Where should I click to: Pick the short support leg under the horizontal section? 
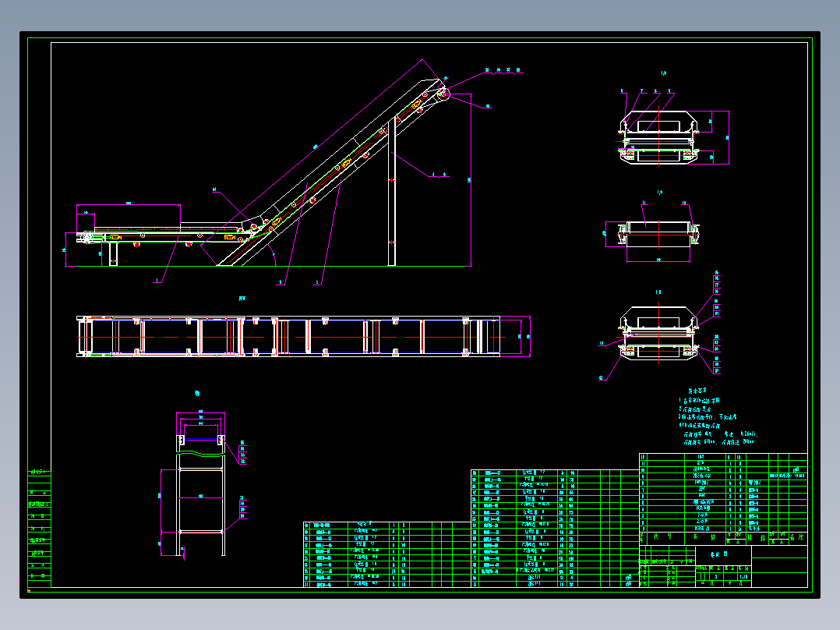[x=113, y=254]
